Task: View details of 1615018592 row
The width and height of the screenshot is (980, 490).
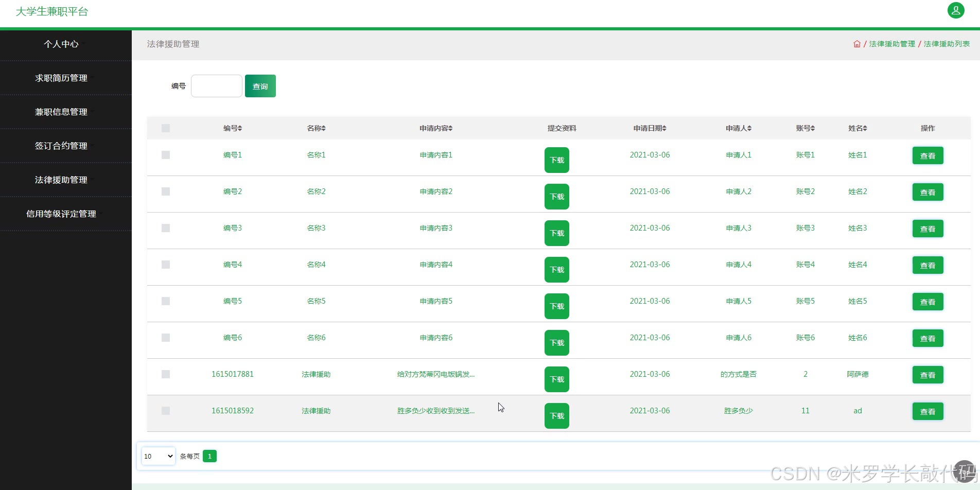Action: click(x=928, y=411)
